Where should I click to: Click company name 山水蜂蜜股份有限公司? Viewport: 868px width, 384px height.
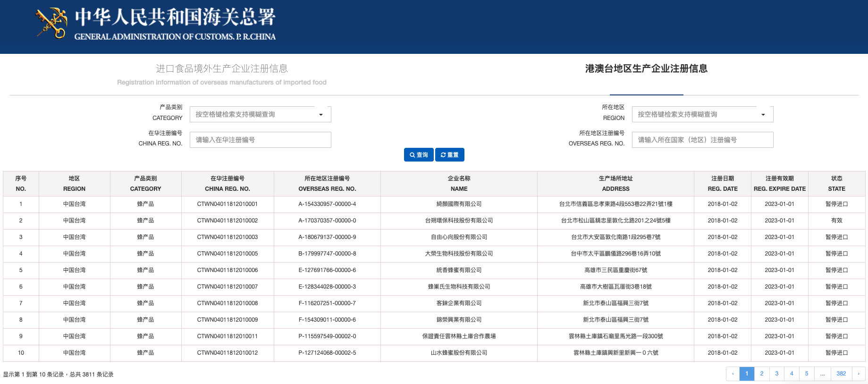click(459, 353)
